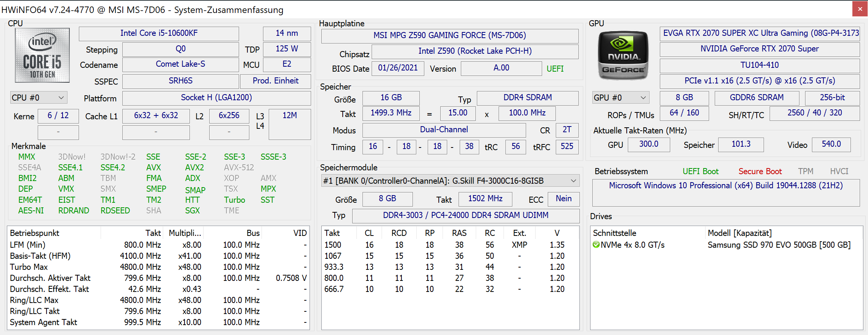The height and width of the screenshot is (335, 868).
Task: Open the GPU #0 selector dropdown
Action: [x=621, y=98]
